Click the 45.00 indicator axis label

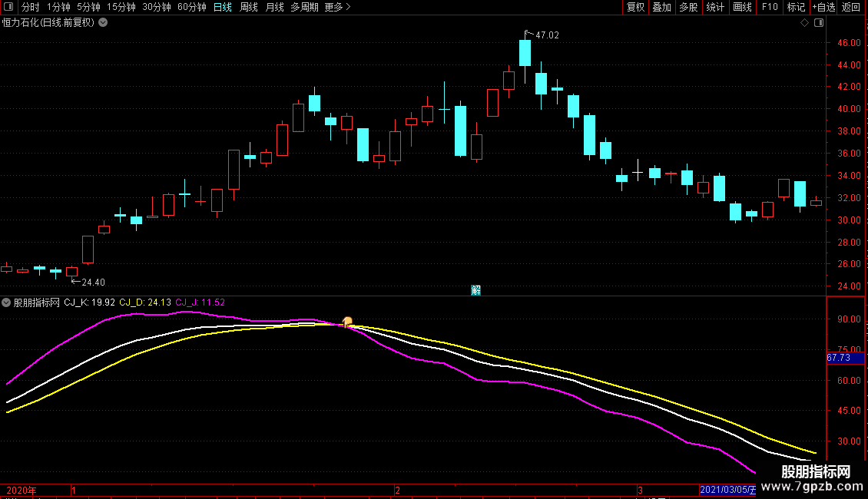849,411
